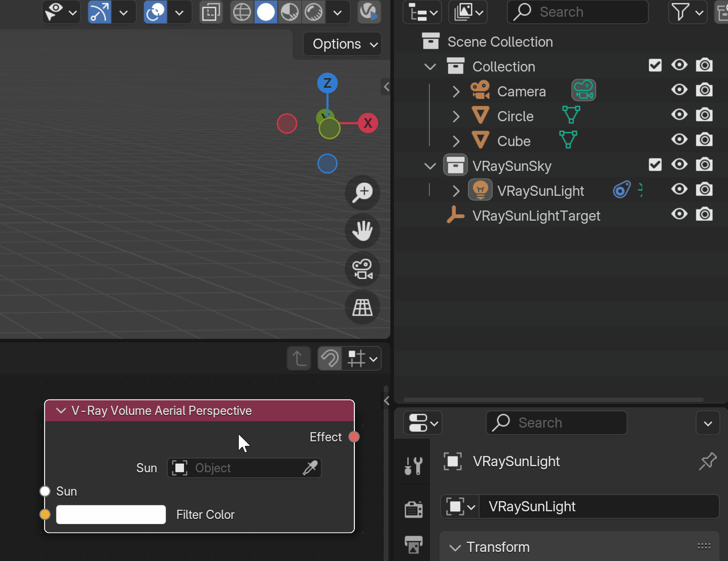
Task: Pin the VRaySunLight properties panel
Action: (x=708, y=461)
